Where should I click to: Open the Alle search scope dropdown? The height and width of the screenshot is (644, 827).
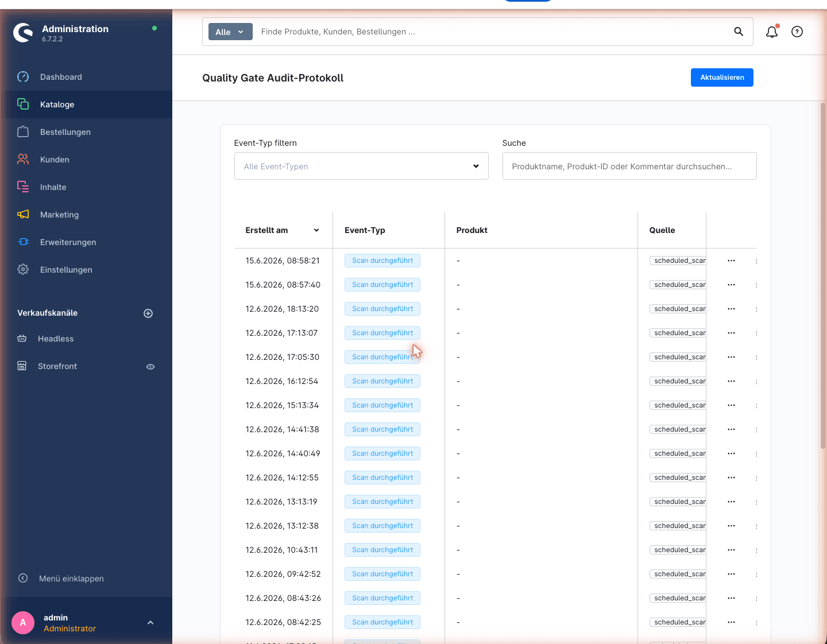[x=230, y=32]
